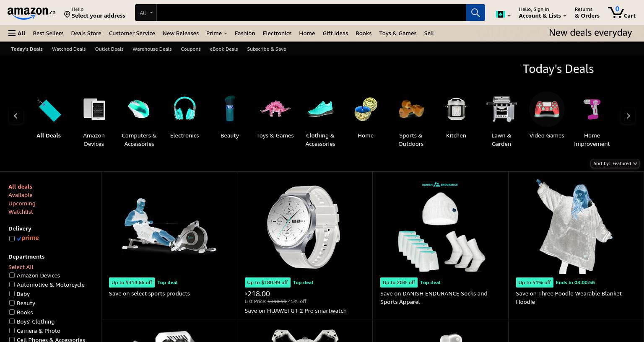The height and width of the screenshot is (342, 644).
Task: Open eBook Deals tab
Action: pos(224,49)
